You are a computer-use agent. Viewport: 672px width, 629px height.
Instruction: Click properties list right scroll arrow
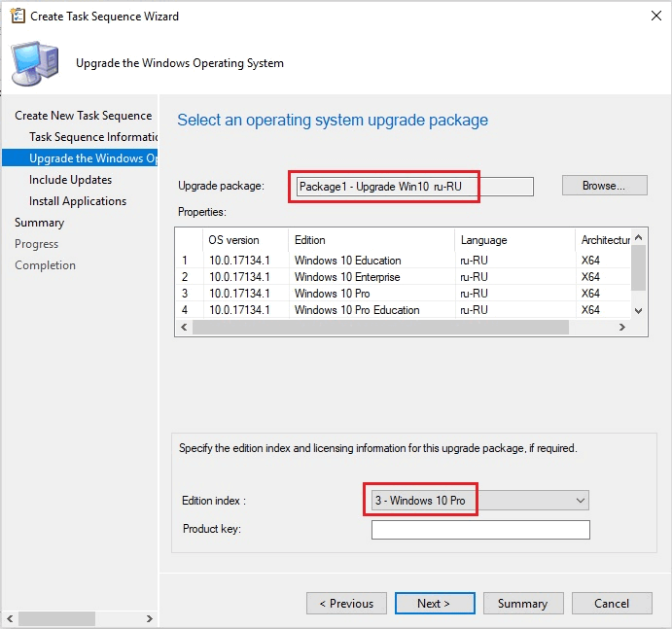click(621, 328)
